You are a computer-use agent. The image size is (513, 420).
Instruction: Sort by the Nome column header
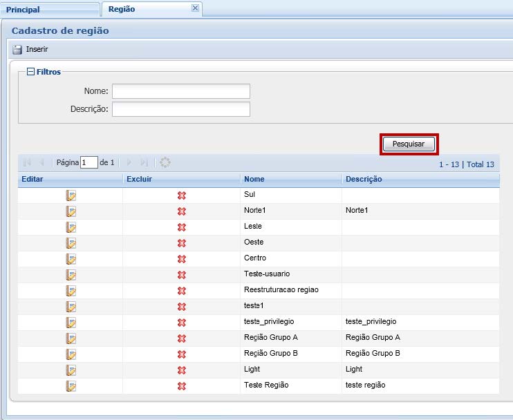tap(290, 180)
